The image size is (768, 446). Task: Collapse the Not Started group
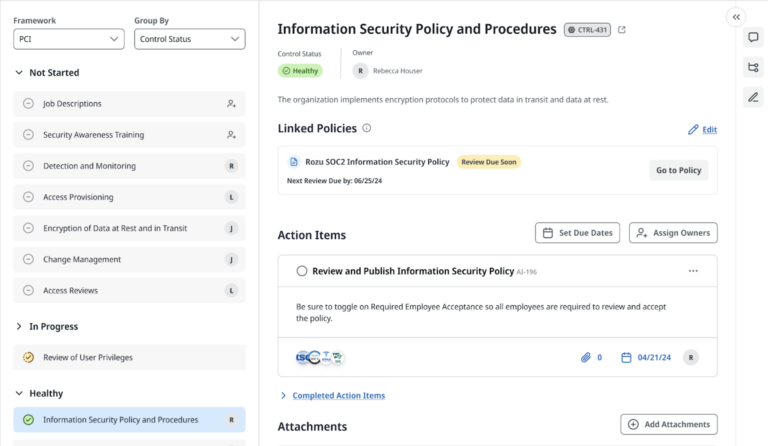tap(19, 73)
